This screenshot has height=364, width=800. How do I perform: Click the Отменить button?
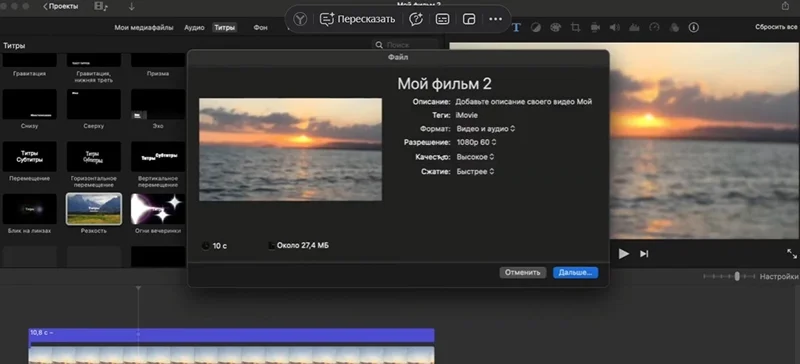point(522,273)
